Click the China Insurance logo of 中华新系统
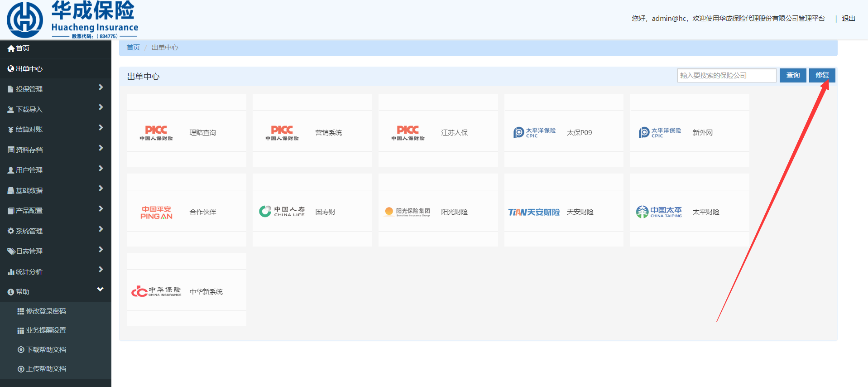 pos(156,291)
